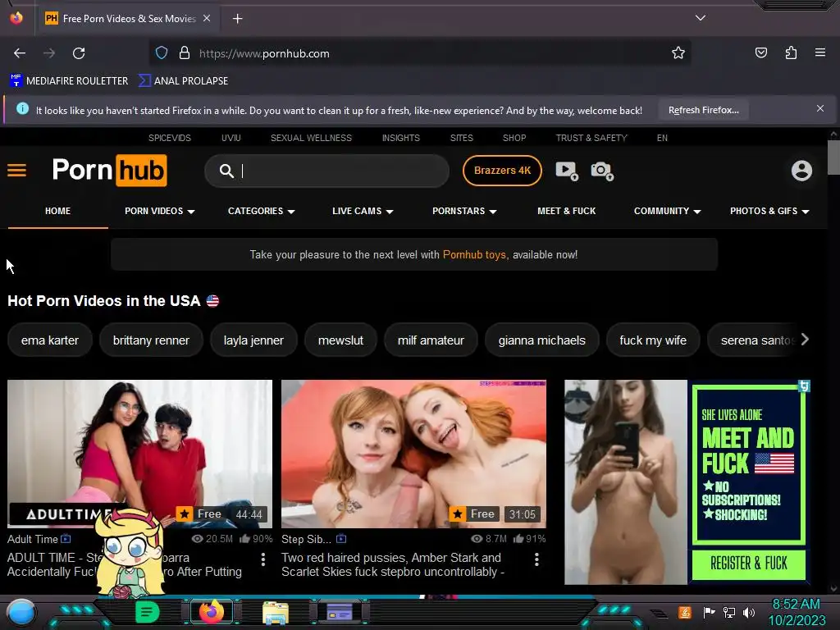Screen dimensions: 840x630
Task: Show site security info via the padlock
Action: 185,53
